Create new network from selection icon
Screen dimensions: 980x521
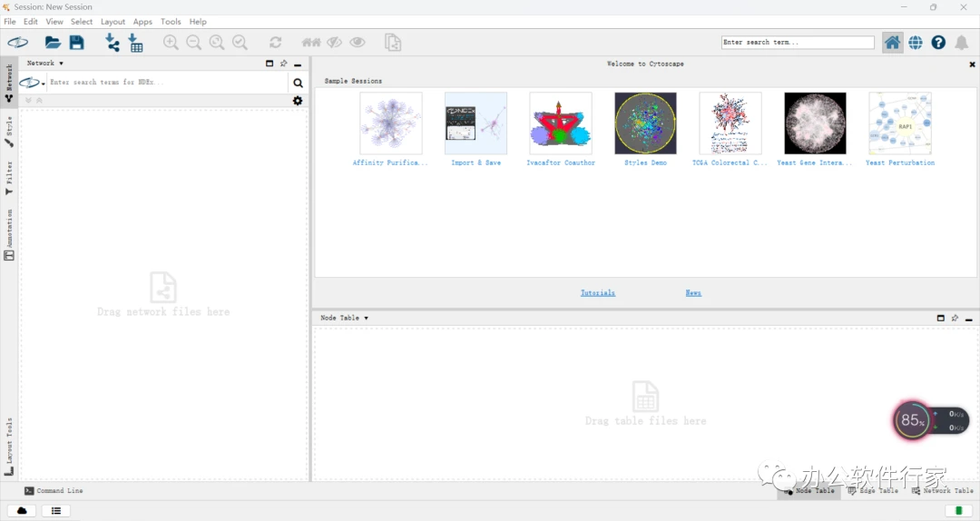click(x=393, y=43)
